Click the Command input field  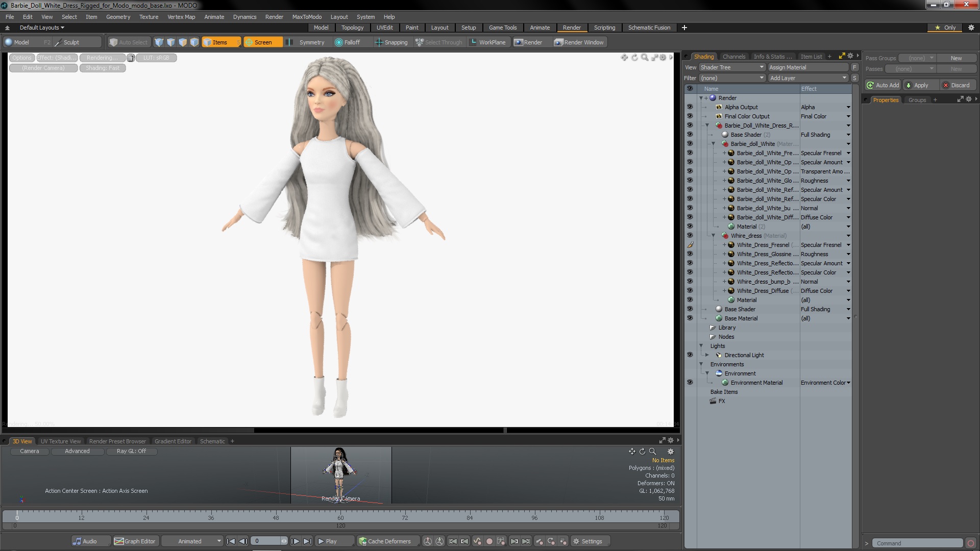coord(917,543)
